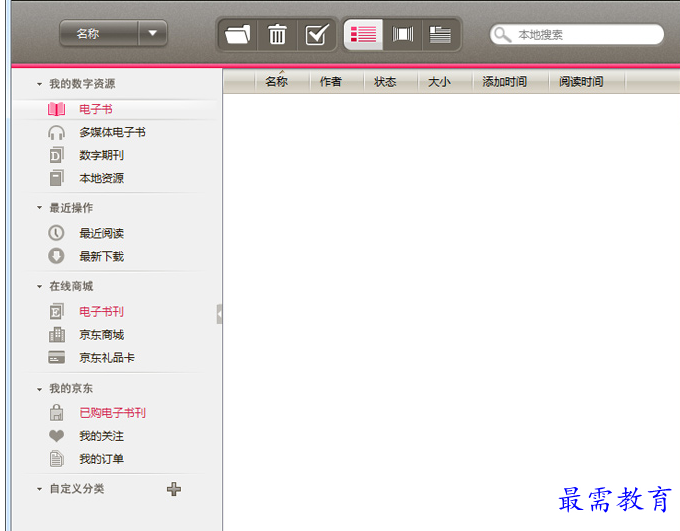Click the 我的京东 section title
This screenshot has width=680, height=531.
pos(71,389)
